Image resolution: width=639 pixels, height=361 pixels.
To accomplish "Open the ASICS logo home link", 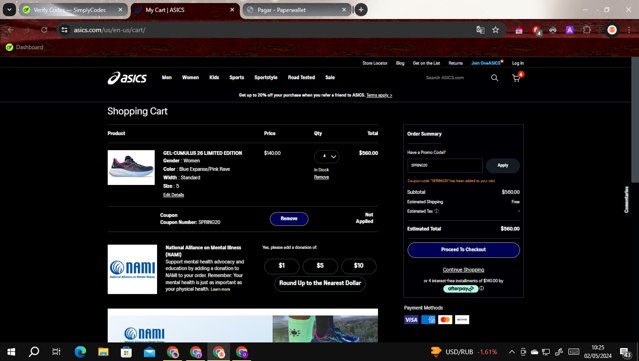I will point(127,78).
